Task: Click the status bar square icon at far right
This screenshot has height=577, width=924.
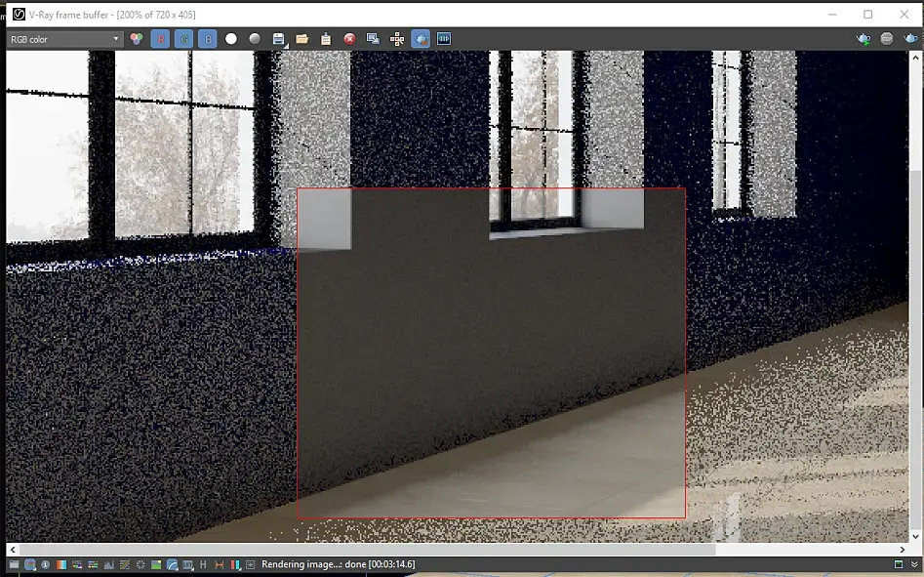Action: click(898, 564)
